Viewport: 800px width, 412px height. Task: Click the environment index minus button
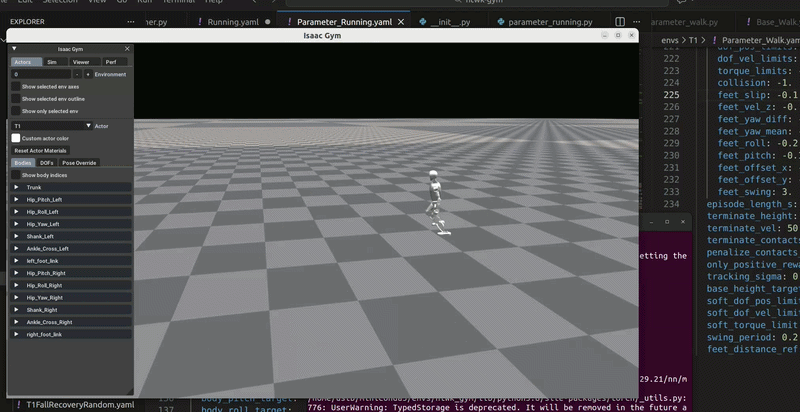pyautogui.click(x=77, y=74)
